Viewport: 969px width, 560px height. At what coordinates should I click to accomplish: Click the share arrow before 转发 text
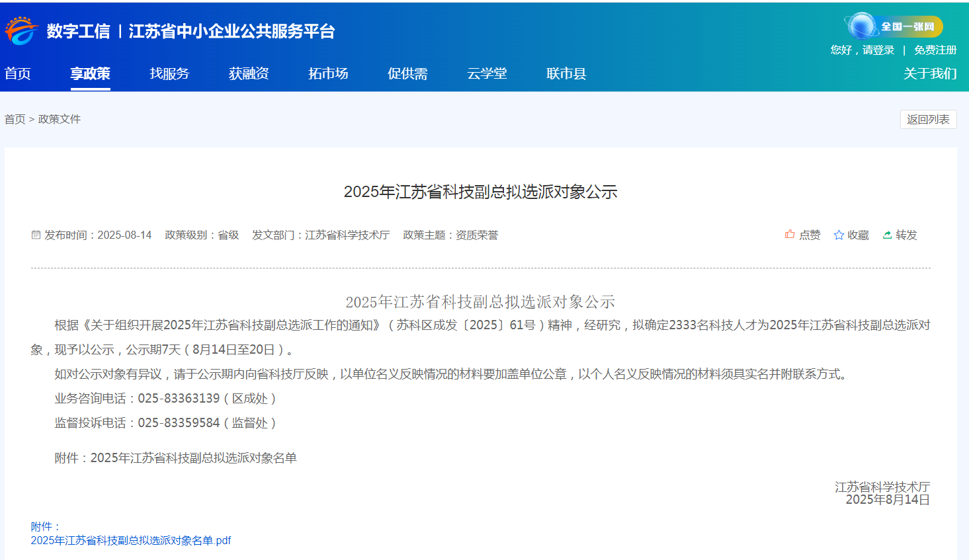click(x=886, y=235)
